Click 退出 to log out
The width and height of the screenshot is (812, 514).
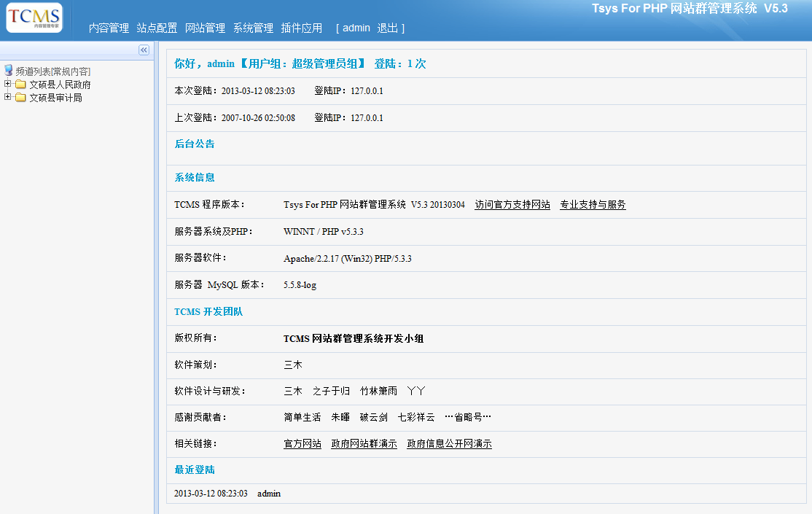[387, 28]
